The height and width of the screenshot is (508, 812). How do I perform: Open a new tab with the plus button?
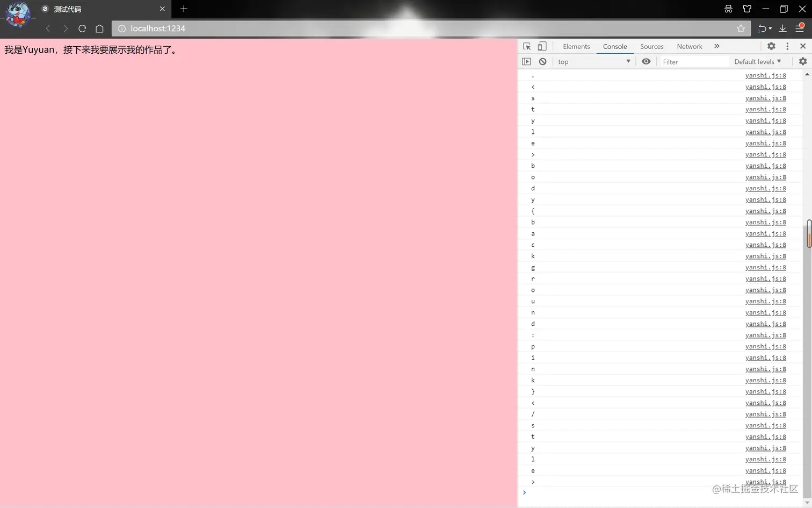click(x=184, y=9)
